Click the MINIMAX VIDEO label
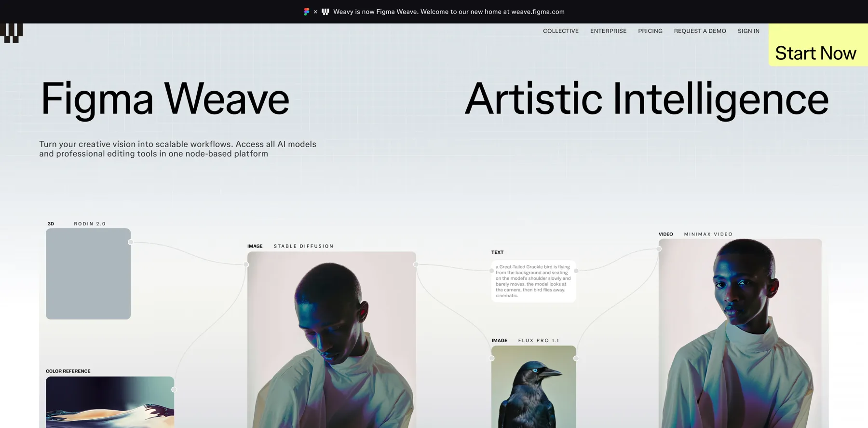The height and width of the screenshot is (428, 868). point(708,234)
